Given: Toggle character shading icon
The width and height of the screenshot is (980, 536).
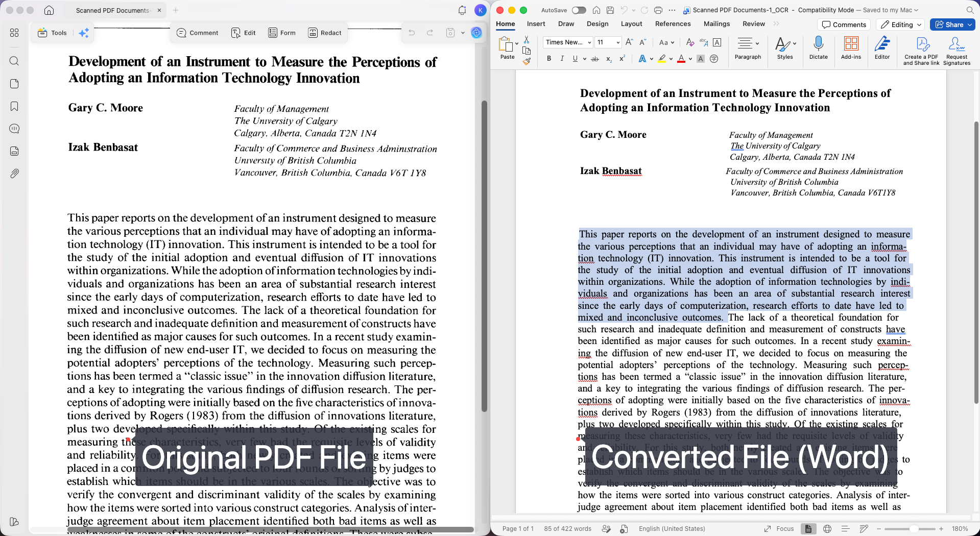Looking at the screenshot, I should [701, 59].
